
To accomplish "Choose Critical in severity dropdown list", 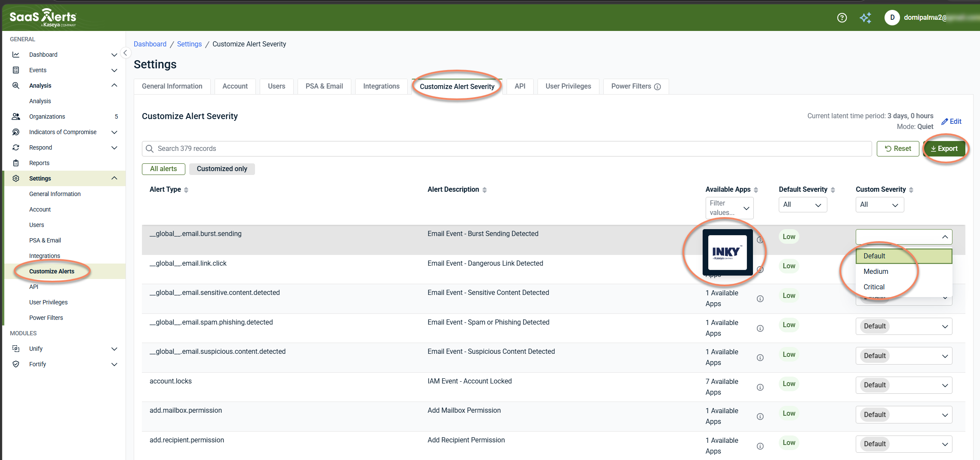I will coord(904,287).
